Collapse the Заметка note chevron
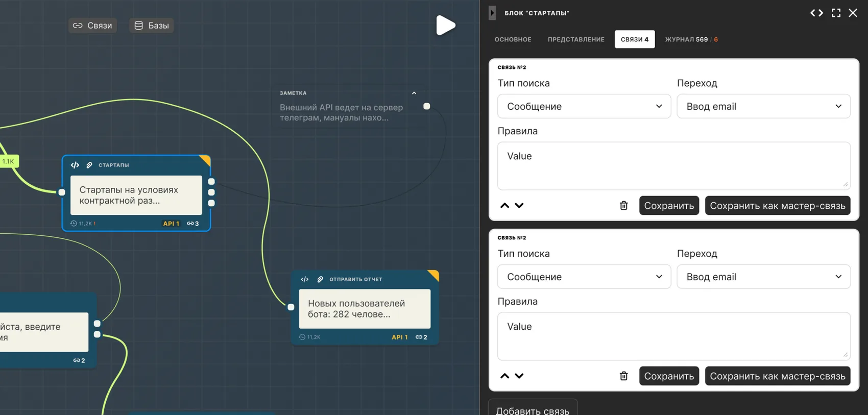The width and height of the screenshot is (868, 415). (414, 93)
